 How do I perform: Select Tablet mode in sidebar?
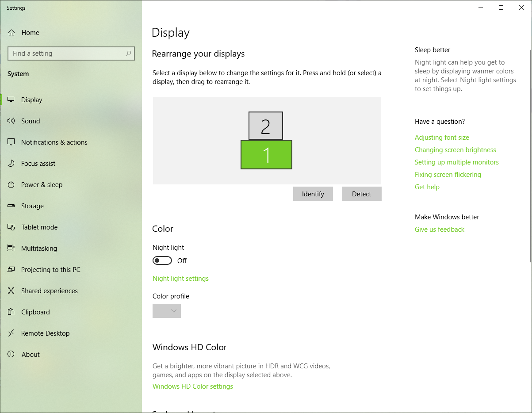(71, 227)
